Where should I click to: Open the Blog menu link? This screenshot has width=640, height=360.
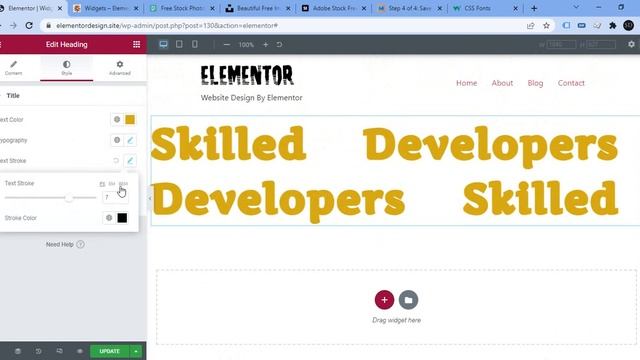click(x=535, y=83)
